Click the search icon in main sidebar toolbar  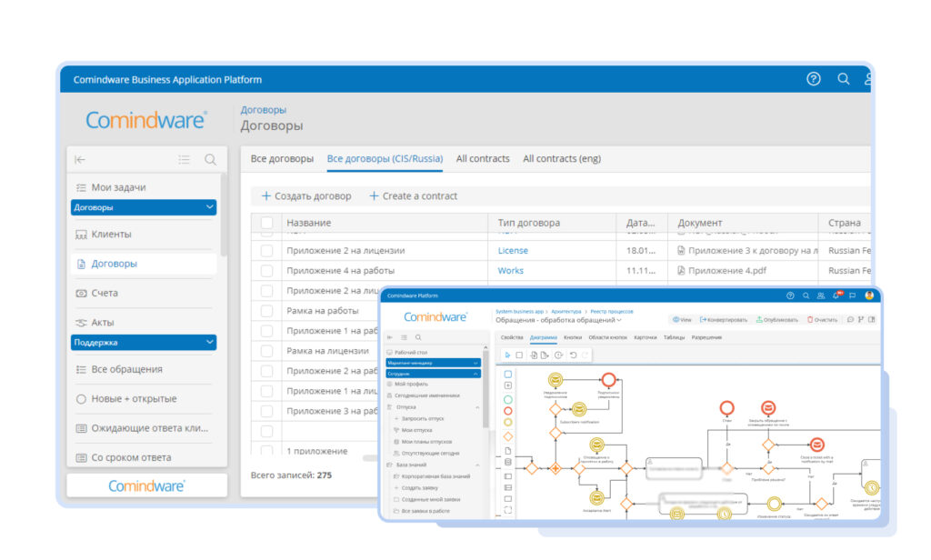(x=210, y=159)
